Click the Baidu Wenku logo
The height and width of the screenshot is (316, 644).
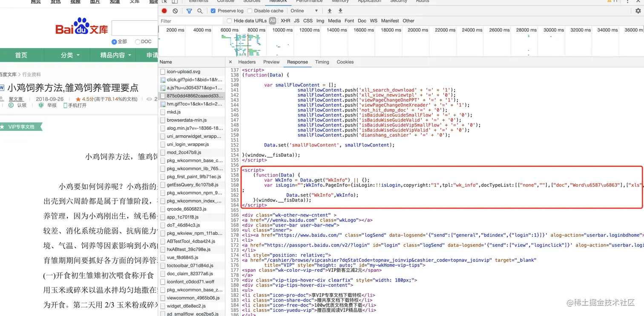(x=82, y=27)
